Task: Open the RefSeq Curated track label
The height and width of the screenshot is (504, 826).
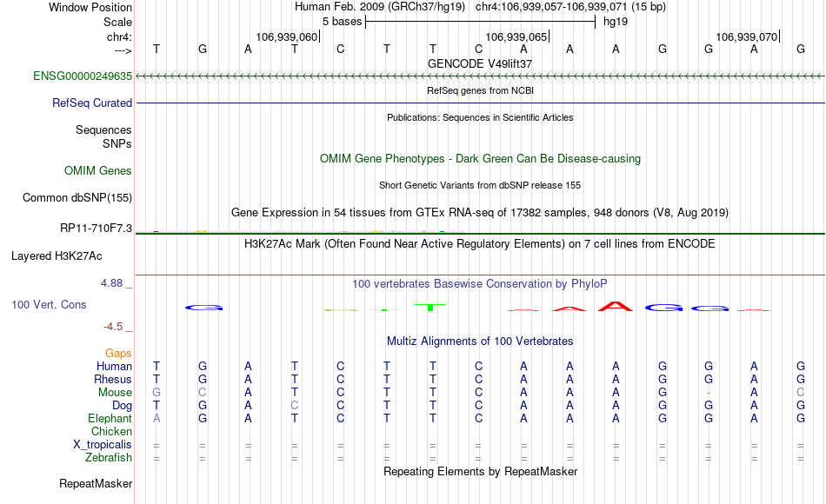Action: 91,103
